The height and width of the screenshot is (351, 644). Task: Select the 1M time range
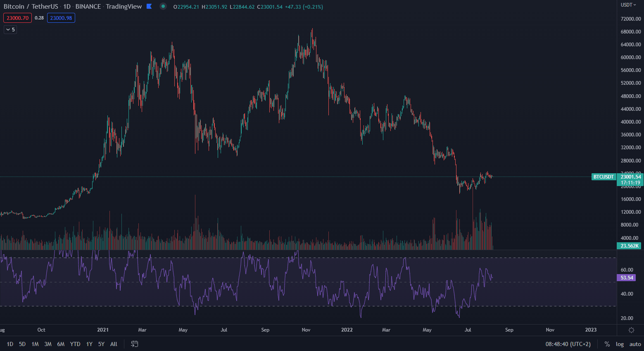click(x=35, y=344)
